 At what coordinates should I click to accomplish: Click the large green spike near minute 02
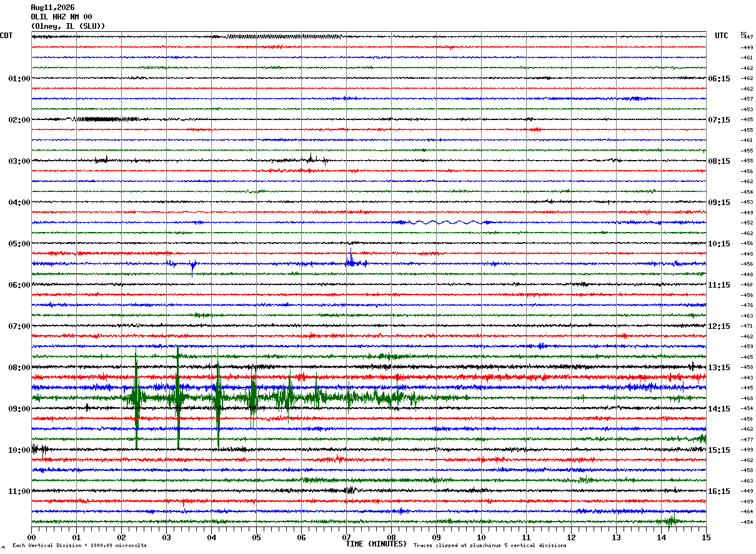(x=136, y=398)
